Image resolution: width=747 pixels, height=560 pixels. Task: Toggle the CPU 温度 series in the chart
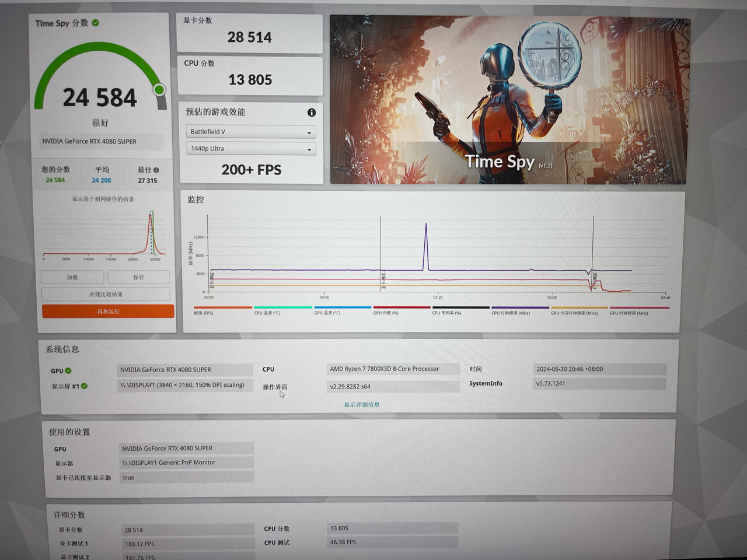click(x=282, y=307)
